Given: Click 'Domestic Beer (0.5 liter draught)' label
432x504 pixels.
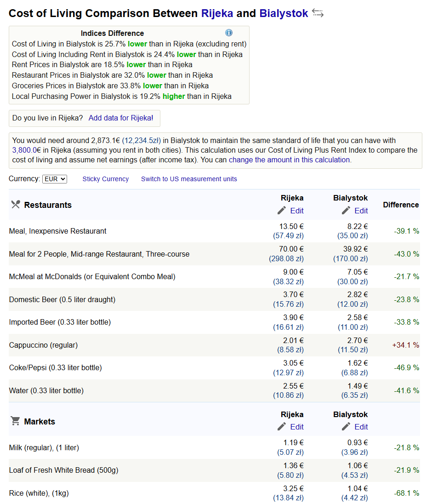Looking at the screenshot, I should coord(62,299).
